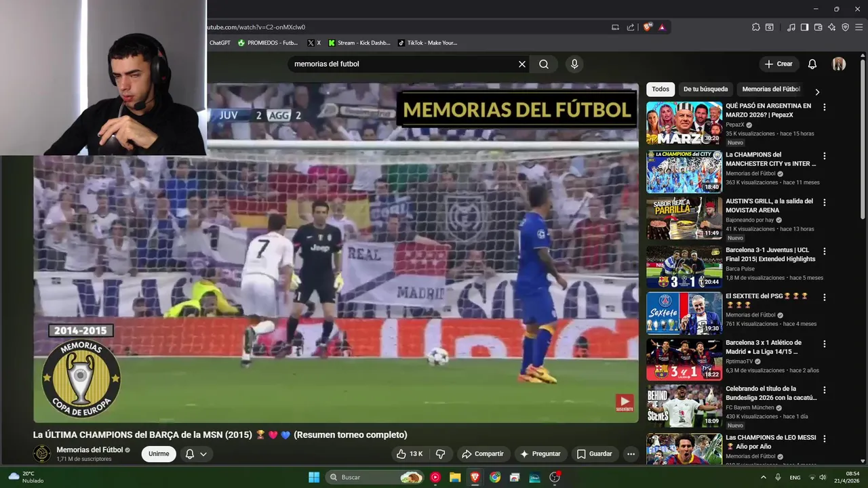
Task: Open the FC Bayern München channel name
Action: coord(751,407)
